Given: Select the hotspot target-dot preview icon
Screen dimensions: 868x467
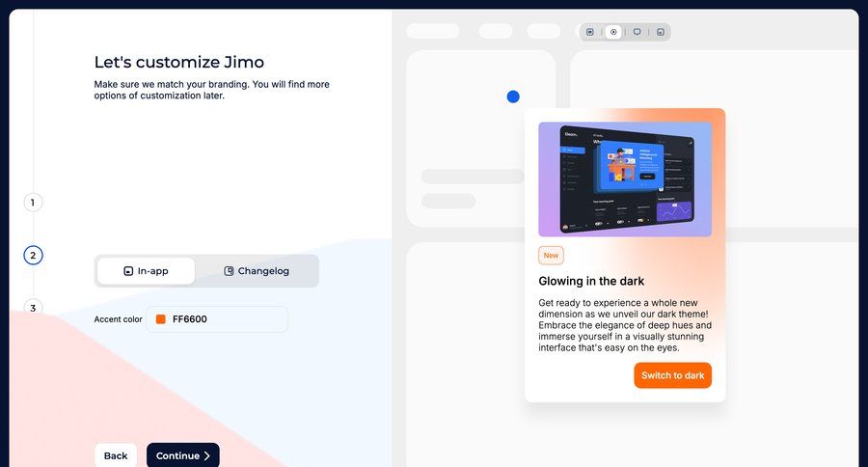Looking at the screenshot, I should coord(613,32).
